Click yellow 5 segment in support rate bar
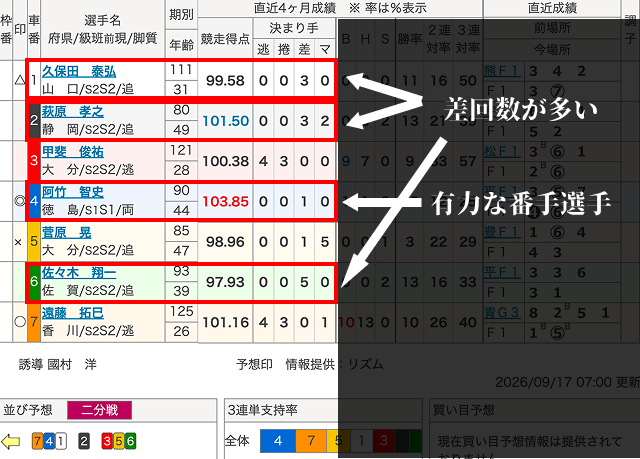Viewport: 640px width, 459px height. 338,441
